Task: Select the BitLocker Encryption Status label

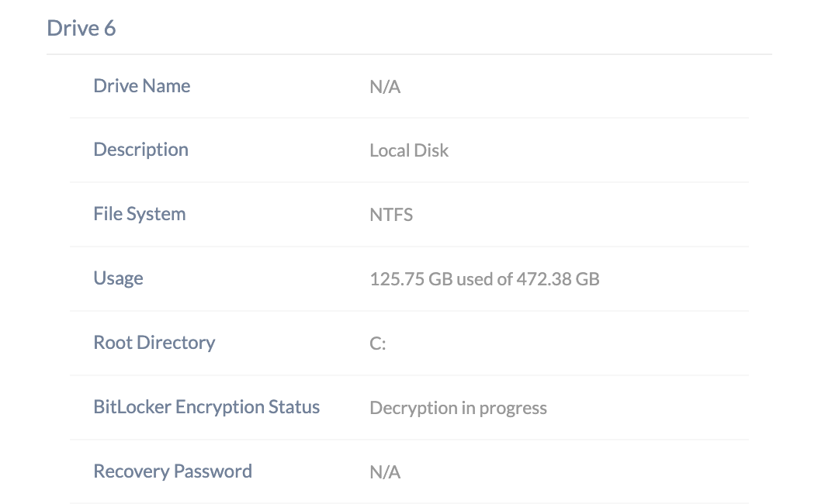Action: point(206,407)
